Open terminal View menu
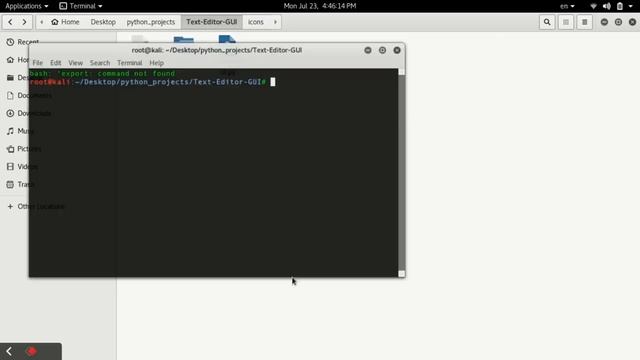640x360 pixels. [76, 63]
